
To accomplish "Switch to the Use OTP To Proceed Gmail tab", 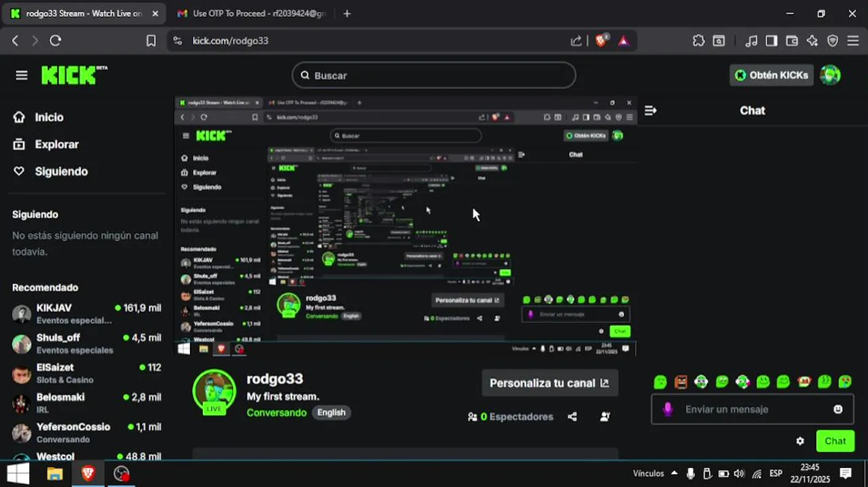I will [x=252, y=14].
